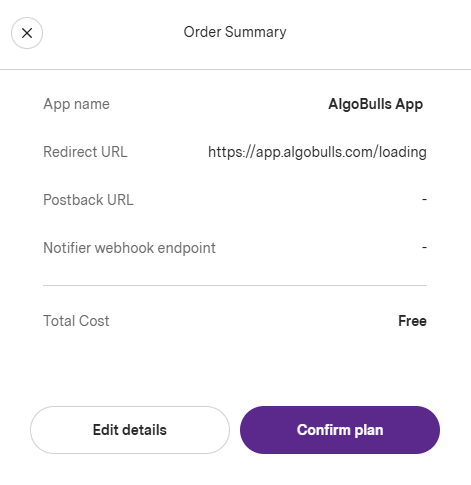Click the bold Free cost value
Screen dimensions: 471x485
click(412, 321)
